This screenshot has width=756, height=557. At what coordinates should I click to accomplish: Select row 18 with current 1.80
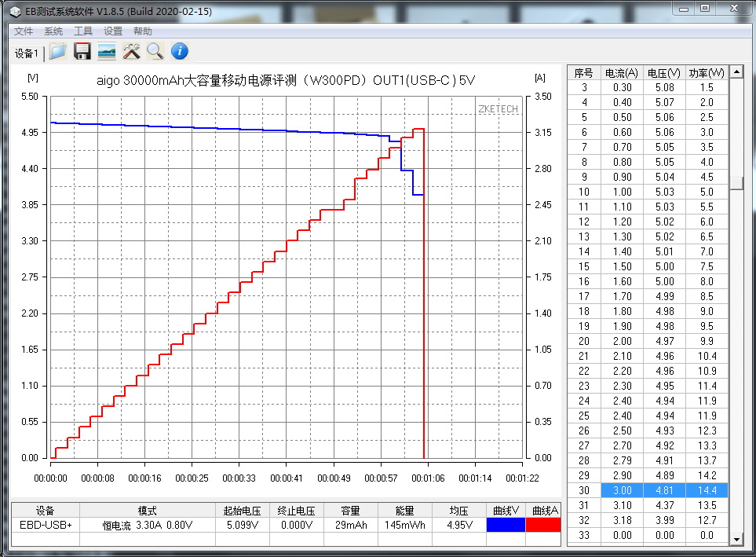(x=648, y=311)
